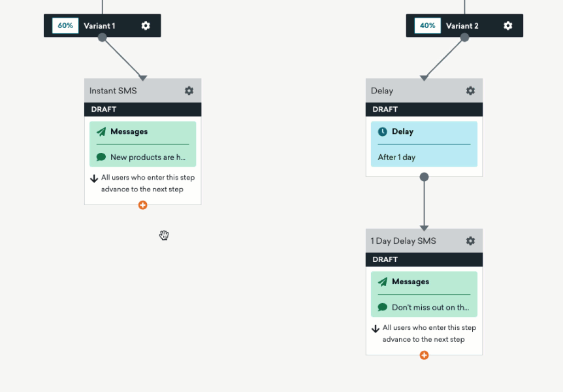Click the clock icon in Delay block

point(383,131)
